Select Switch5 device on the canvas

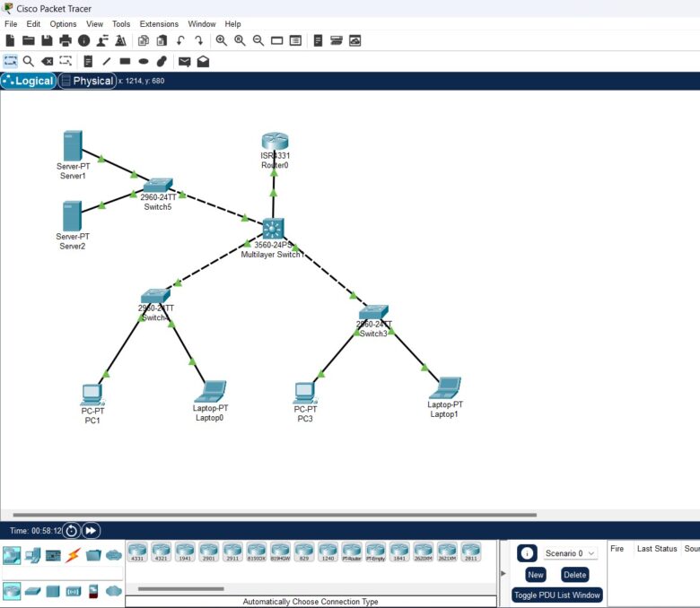tap(158, 185)
